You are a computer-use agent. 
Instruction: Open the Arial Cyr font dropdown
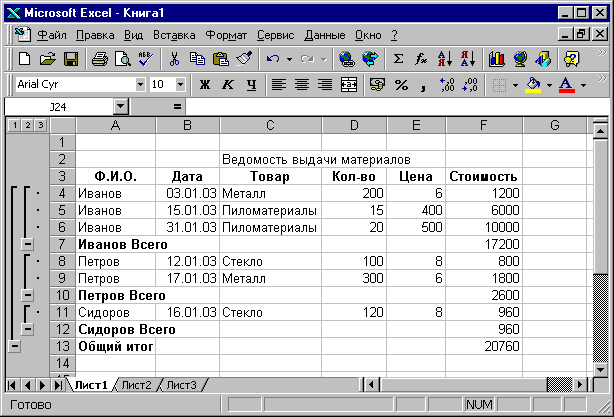click(140, 84)
